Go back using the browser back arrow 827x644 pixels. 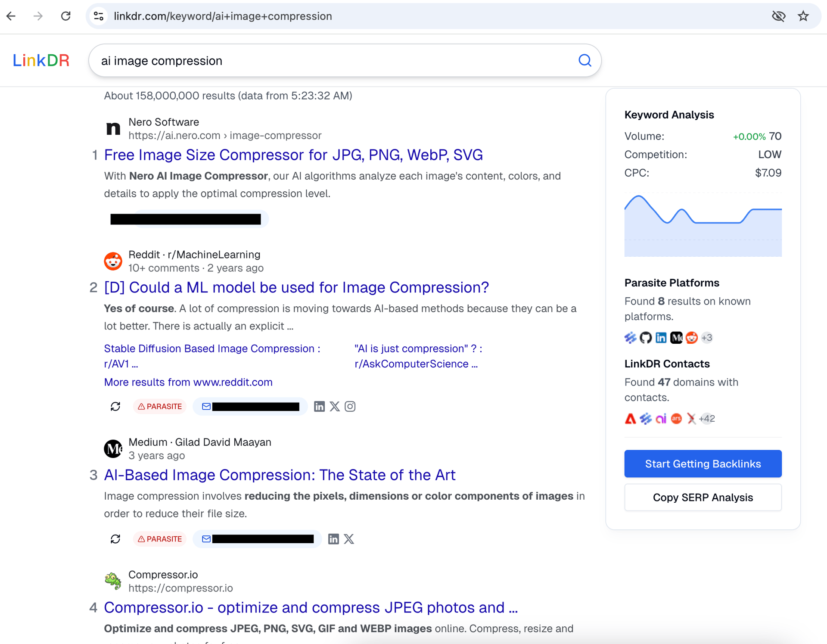(x=11, y=16)
